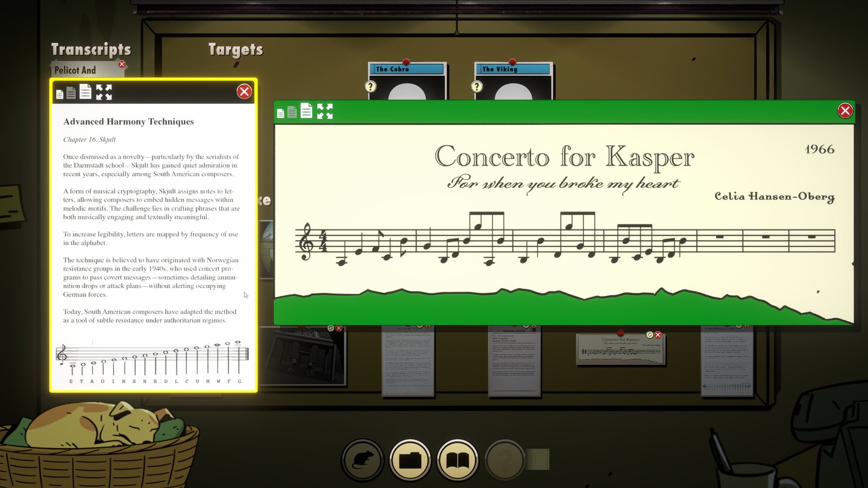Click the question mark on The Cobra card
Viewport: 868px width, 488px height.
click(370, 87)
